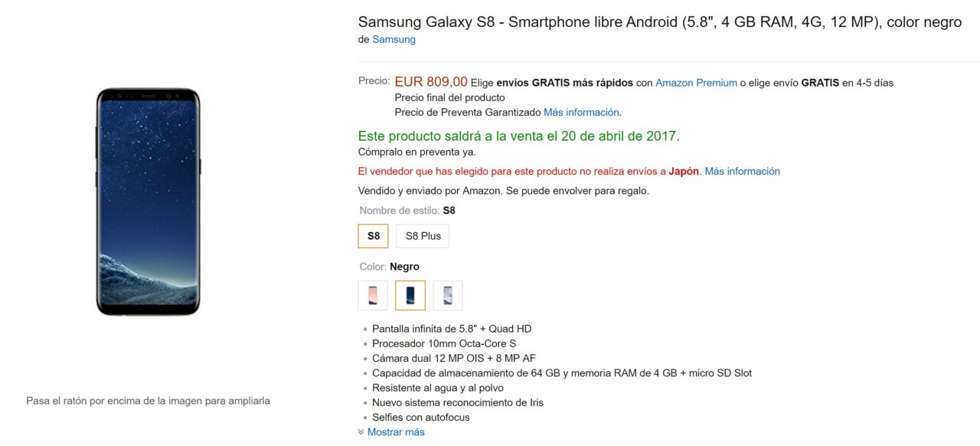Select the pink Galaxy S8 color thumbnail
980x446 pixels.
pyautogui.click(x=373, y=295)
